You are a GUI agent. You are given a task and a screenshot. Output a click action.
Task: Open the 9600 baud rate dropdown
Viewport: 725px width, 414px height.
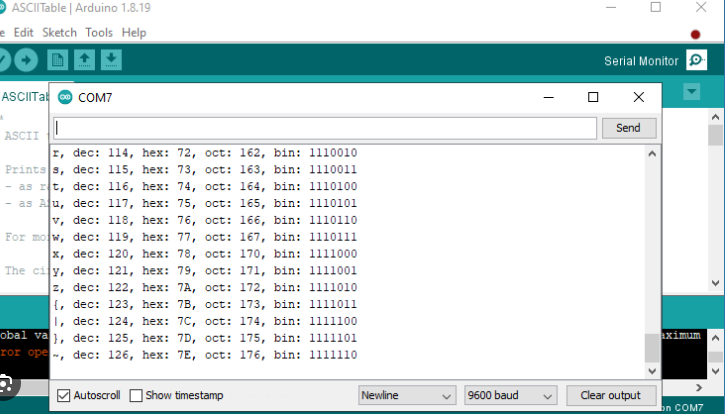pos(510,395)
